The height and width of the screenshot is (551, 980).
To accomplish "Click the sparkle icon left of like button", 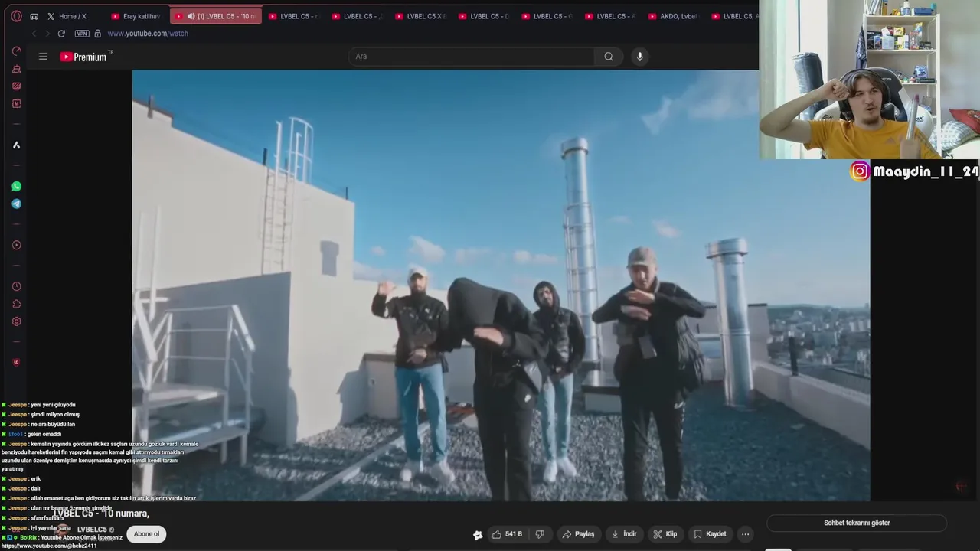I will (x=478, y=535).
